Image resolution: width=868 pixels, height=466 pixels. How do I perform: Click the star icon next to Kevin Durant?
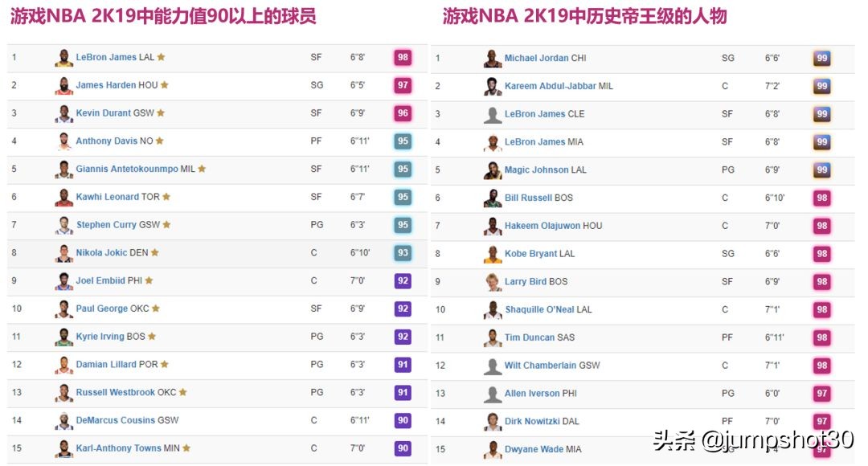[161, 113]
